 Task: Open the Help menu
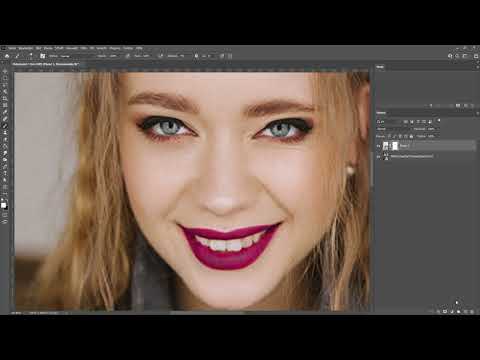pyautogui.click(x=139, y=48)
